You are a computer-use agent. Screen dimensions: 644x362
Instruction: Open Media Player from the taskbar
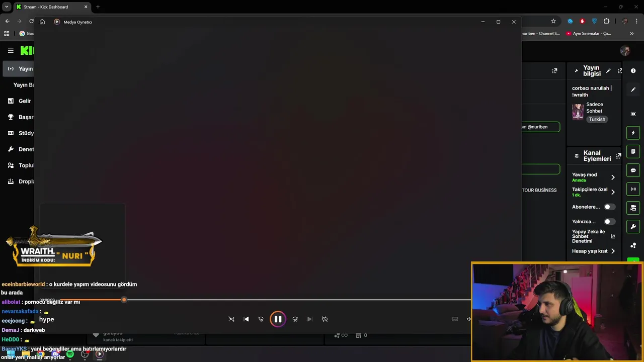[100, 354]
